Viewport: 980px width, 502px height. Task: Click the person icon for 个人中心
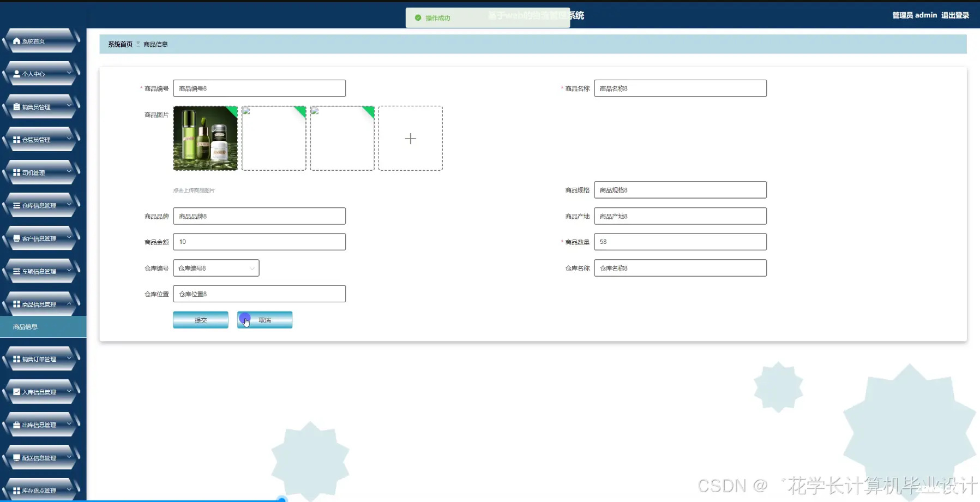(x=16, y=74)
